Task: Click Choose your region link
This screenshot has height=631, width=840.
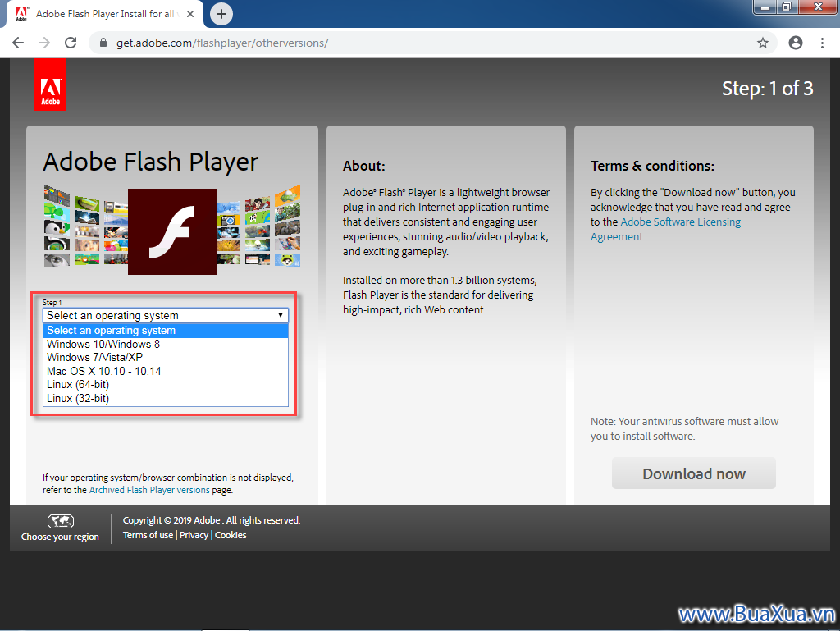Action: click(x=60, y=536)
